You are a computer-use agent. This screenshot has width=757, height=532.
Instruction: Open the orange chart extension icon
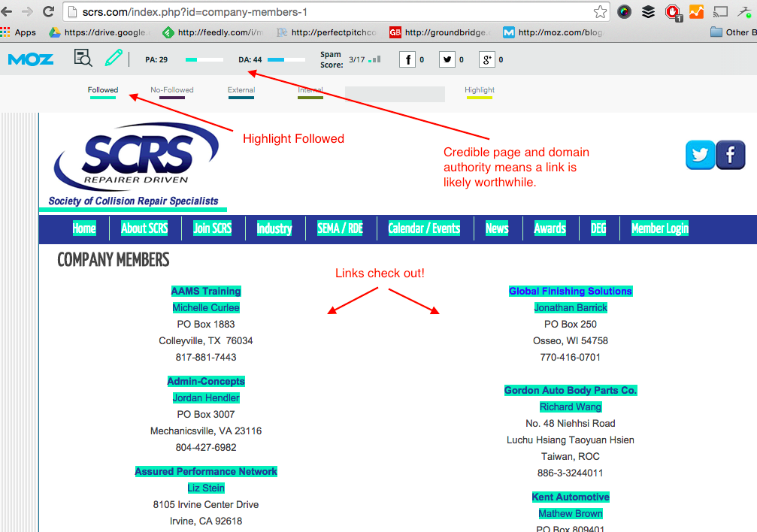(696, 11)
